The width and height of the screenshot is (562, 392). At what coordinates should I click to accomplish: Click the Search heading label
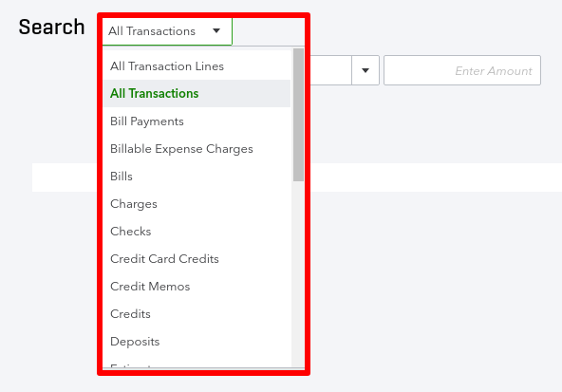tap(51, 28)
